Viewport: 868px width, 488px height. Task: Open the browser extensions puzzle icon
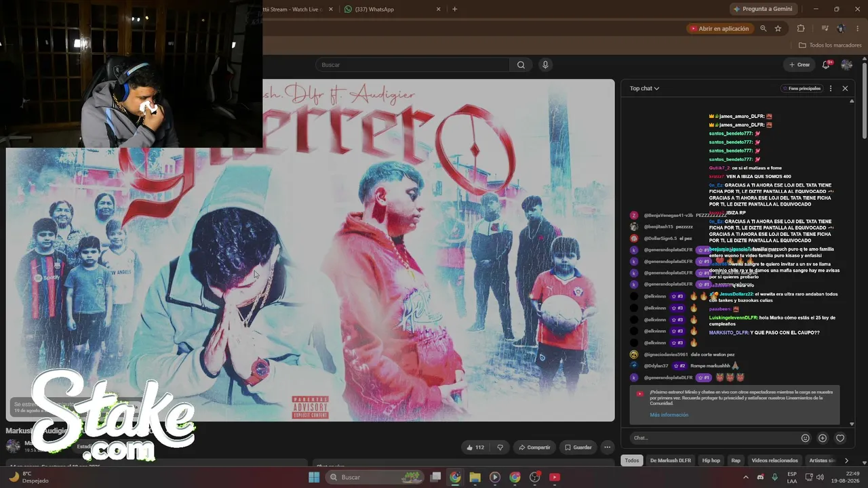801,28
